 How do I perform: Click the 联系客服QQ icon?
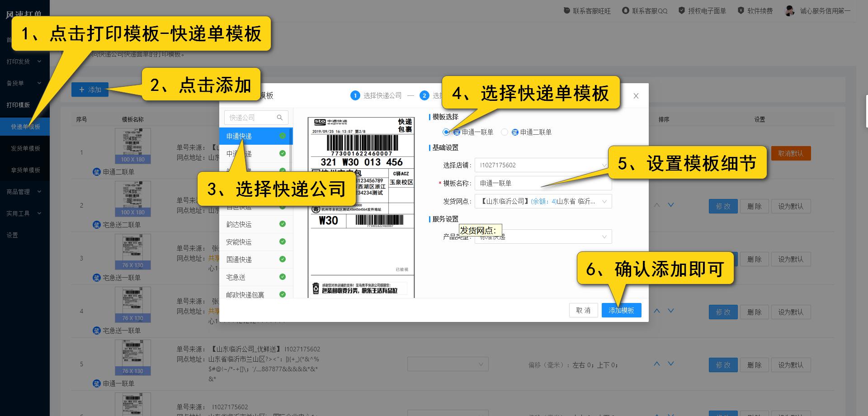[x=626, y=10]
